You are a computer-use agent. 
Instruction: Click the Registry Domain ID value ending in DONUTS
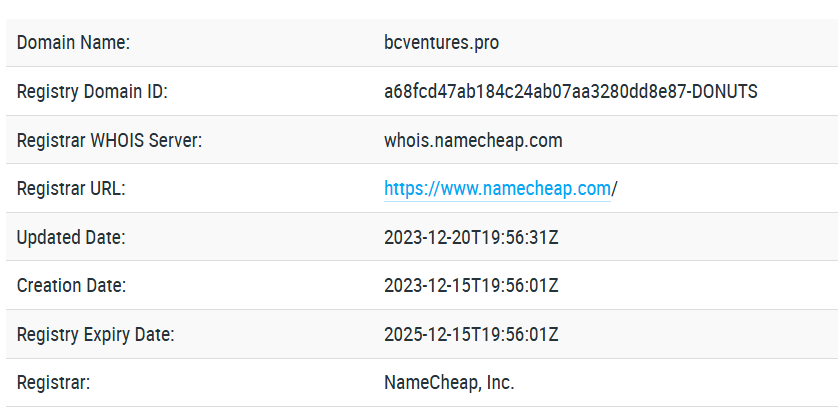click(571, 92)
